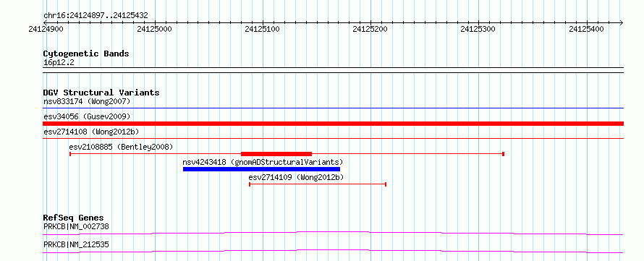The height and width of the screenshot is (261, 644).
Task: Click the thin blue nsv833174 variant line
Action: coord(333,108)
